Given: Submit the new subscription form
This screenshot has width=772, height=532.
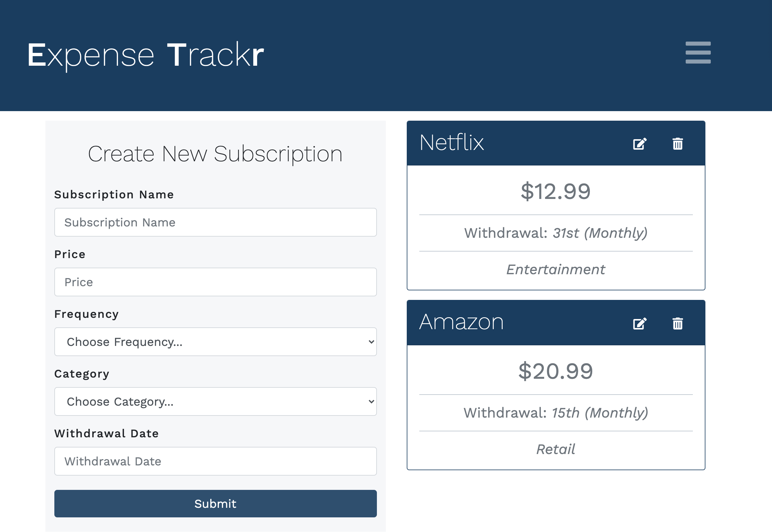Looking at the screenshot, I should tap(216, 503).
